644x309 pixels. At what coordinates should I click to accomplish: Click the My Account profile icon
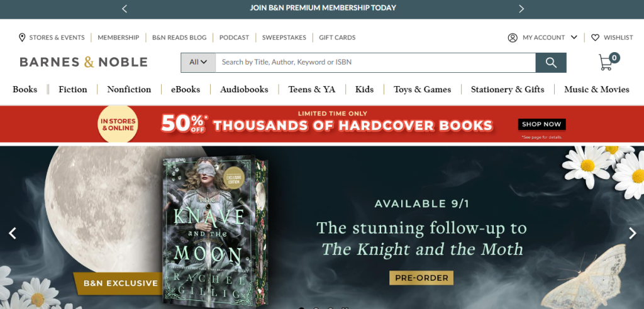[x=512, y=38]
